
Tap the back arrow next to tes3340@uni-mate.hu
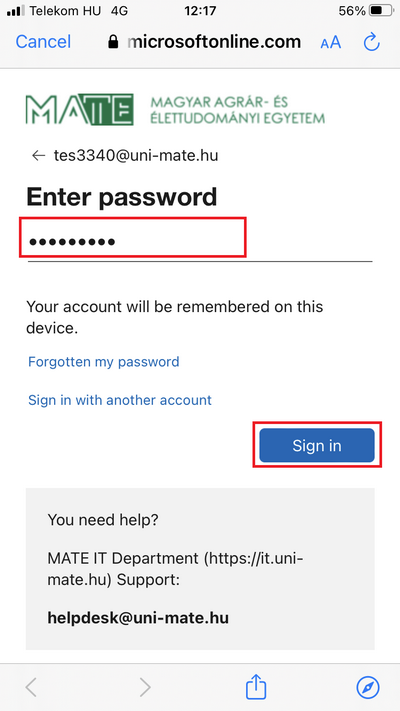point(39,156)
